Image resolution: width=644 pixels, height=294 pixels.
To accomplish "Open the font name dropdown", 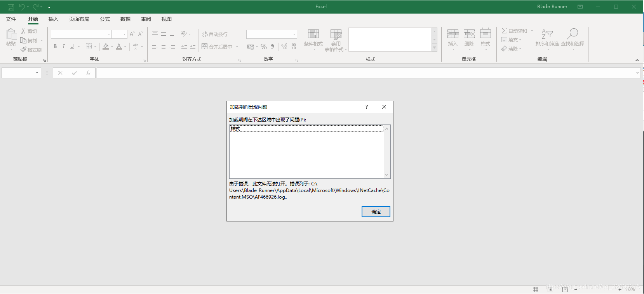I will coord(109,35).
